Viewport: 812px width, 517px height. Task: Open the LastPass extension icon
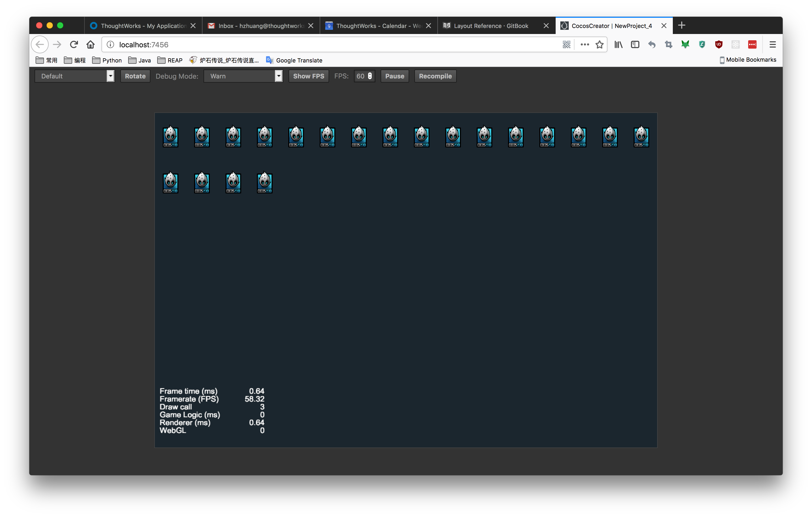[752, 44]
